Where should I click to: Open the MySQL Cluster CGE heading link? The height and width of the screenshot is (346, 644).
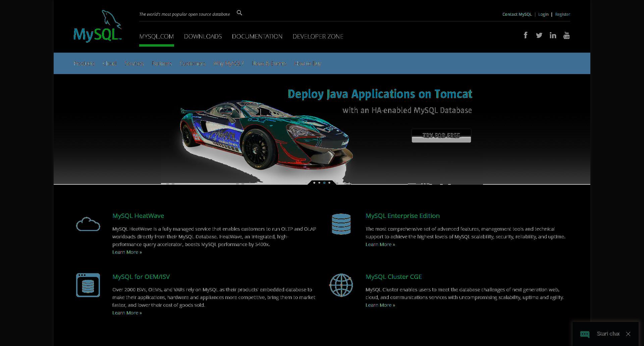click(394, 277)
